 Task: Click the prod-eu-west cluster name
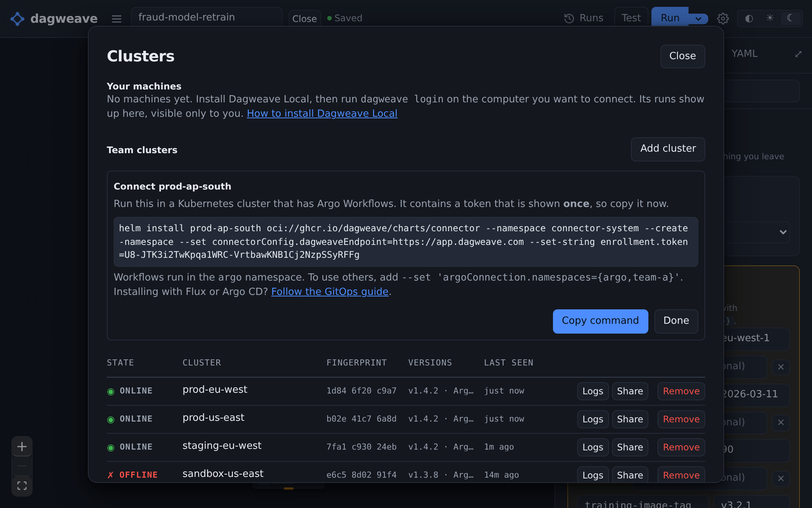click(x=215, y=390)
